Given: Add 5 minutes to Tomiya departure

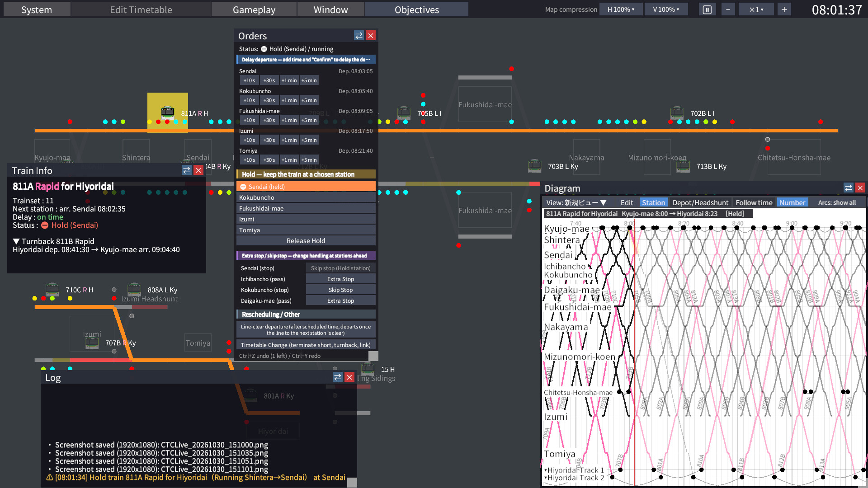Looking at the screenshot, I should pos(309,160).
